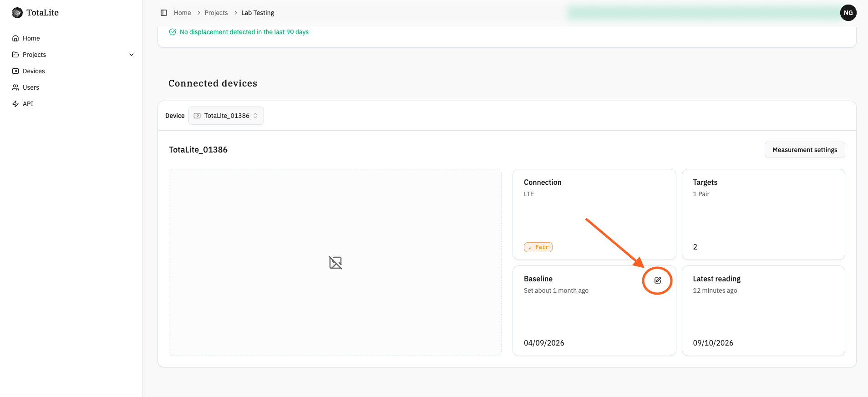The width and height of the screenshot is (868, 397).
Task: Edit the Baseline with pencil icon
Action: 658,280
